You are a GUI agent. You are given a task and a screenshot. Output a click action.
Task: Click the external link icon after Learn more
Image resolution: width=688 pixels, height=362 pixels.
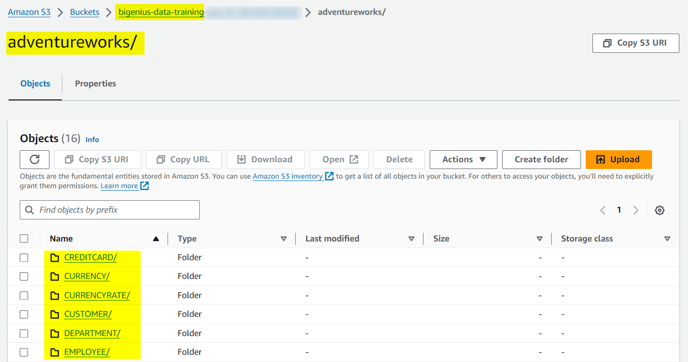click(x=144, y=186)
